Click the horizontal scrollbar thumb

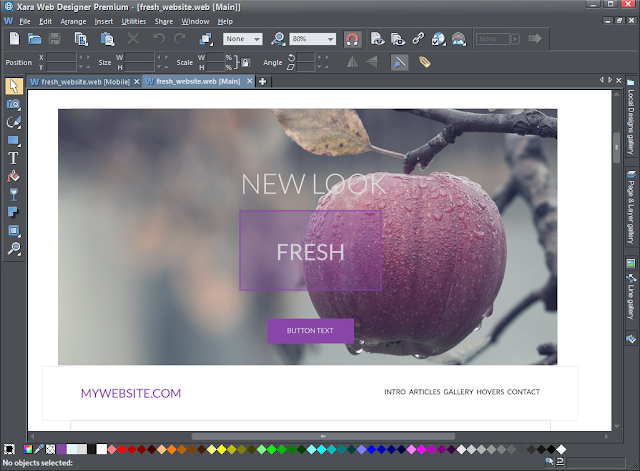pyautogui.click(x=323, y=436)
